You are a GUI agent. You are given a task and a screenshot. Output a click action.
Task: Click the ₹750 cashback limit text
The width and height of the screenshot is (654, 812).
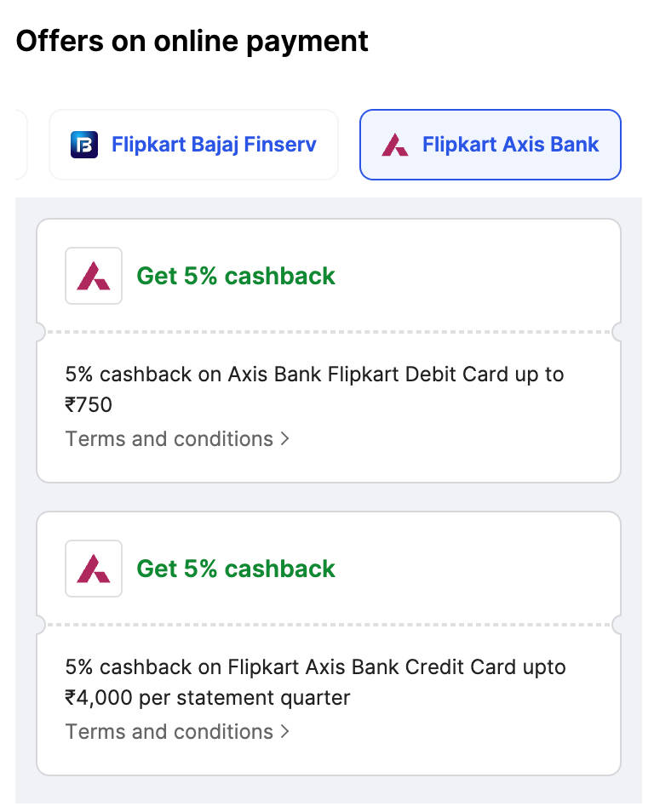[x=89, y=405]
